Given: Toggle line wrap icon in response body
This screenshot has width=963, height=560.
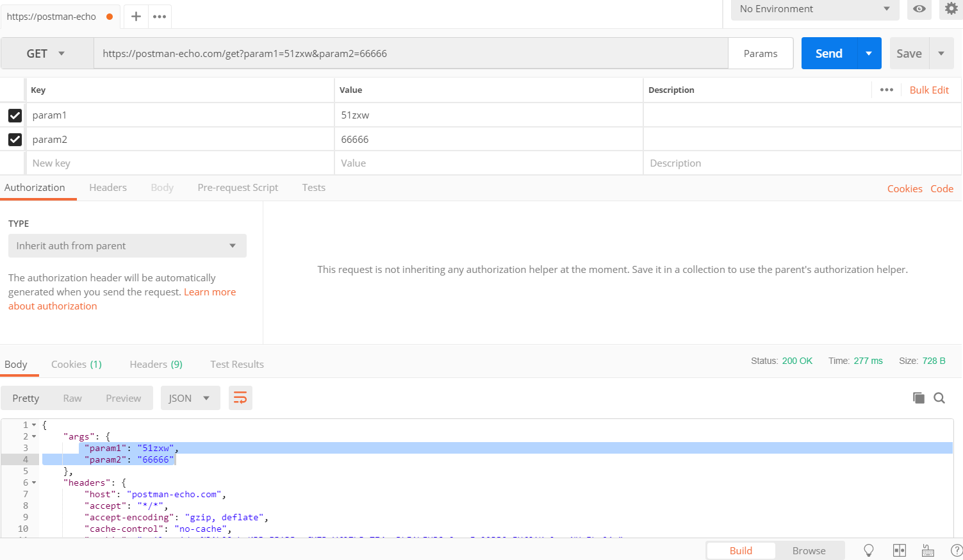Looking at the screenshot, I should [240, 398].
